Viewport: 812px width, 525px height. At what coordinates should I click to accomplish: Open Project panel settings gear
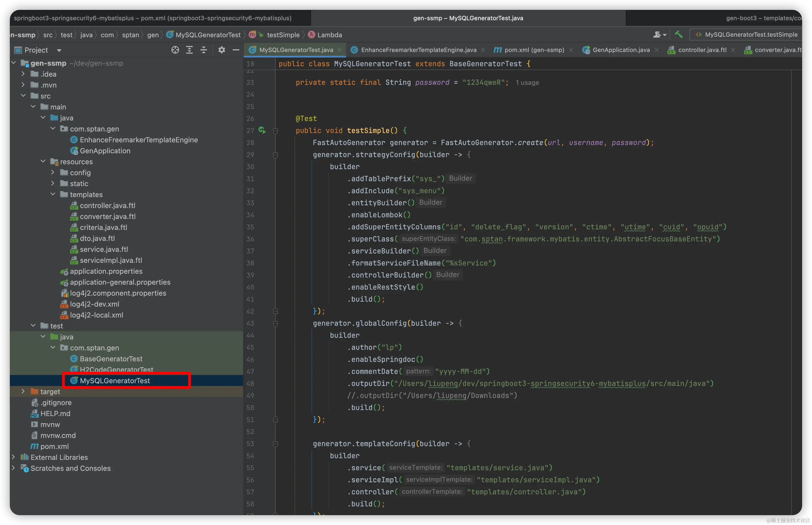point(221,50)
